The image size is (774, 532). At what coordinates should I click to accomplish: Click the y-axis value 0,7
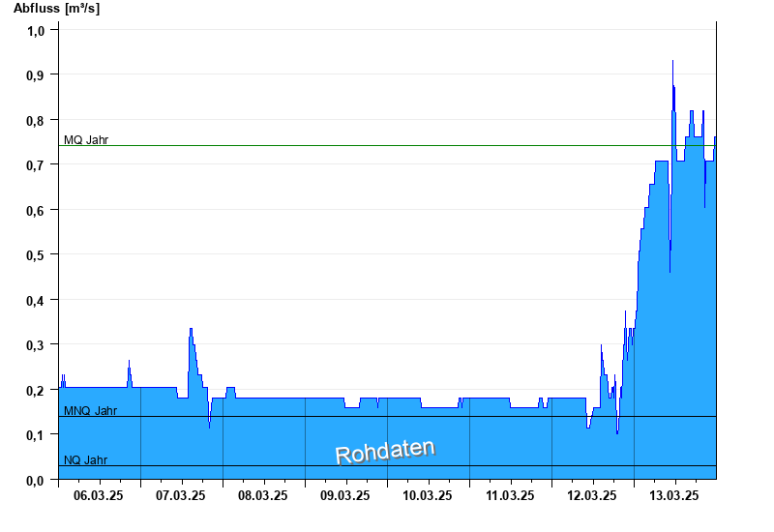point(36,165)
